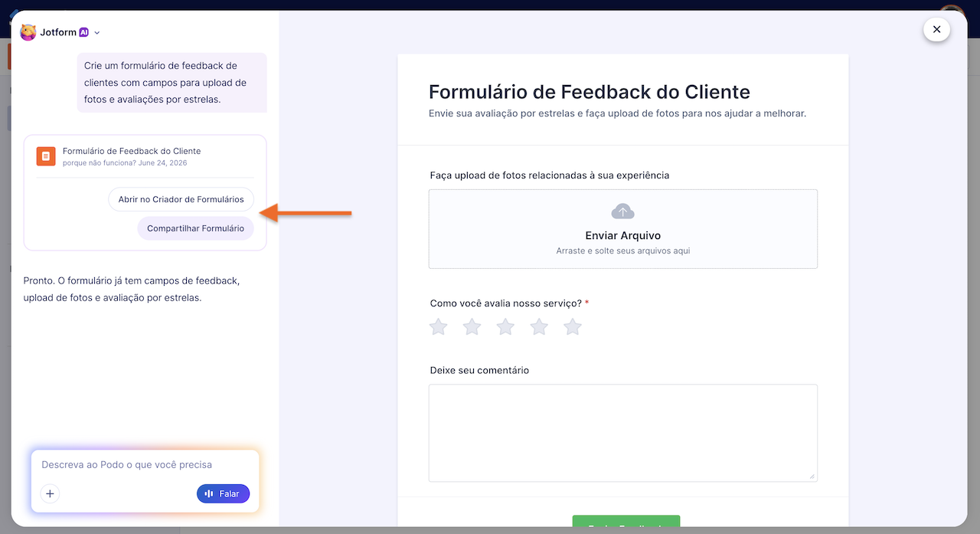
Task: Click the 'Pronto. O formulário já tem' reply
Action: click(x=132, y=290)
